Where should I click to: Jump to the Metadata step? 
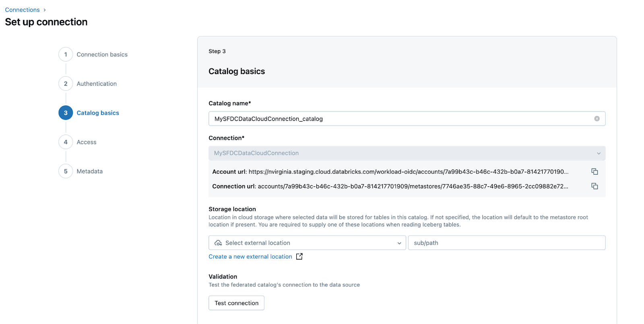89,171
